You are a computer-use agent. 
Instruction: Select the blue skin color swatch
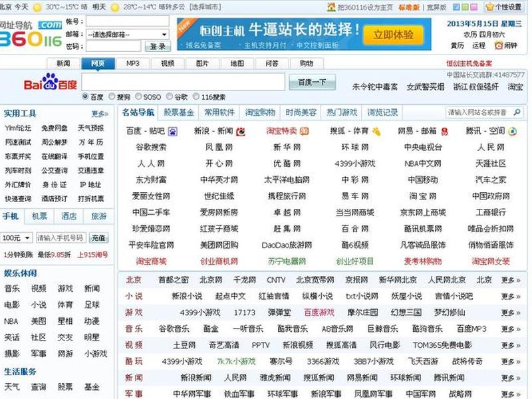coord(456,7)
